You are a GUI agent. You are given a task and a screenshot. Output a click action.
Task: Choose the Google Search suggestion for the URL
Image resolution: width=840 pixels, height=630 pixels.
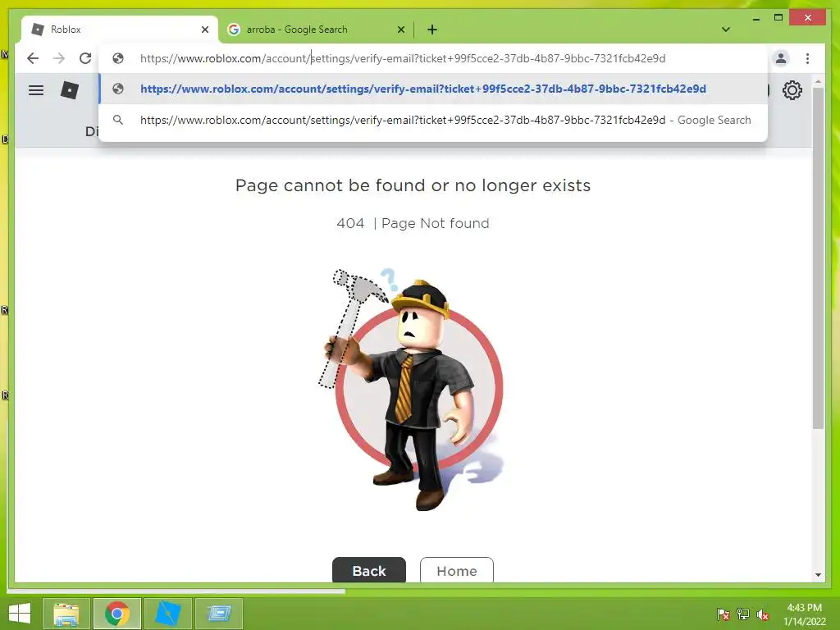(x=433, y=120)
